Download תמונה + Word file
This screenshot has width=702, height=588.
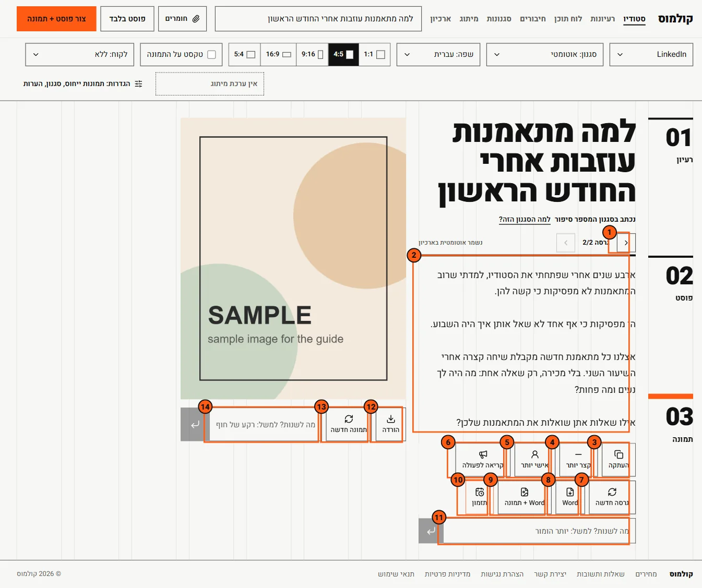point(525,497)
